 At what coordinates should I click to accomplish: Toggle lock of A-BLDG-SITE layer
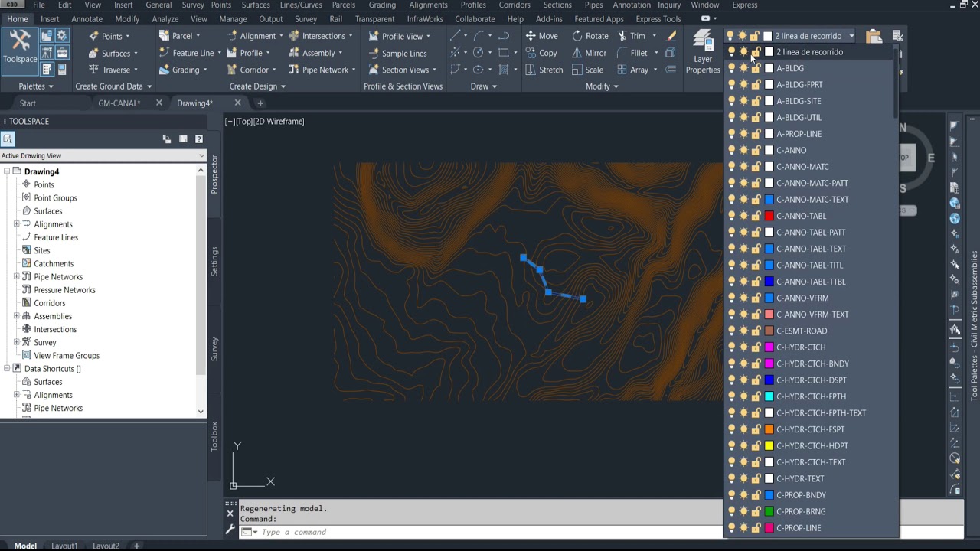756,101
